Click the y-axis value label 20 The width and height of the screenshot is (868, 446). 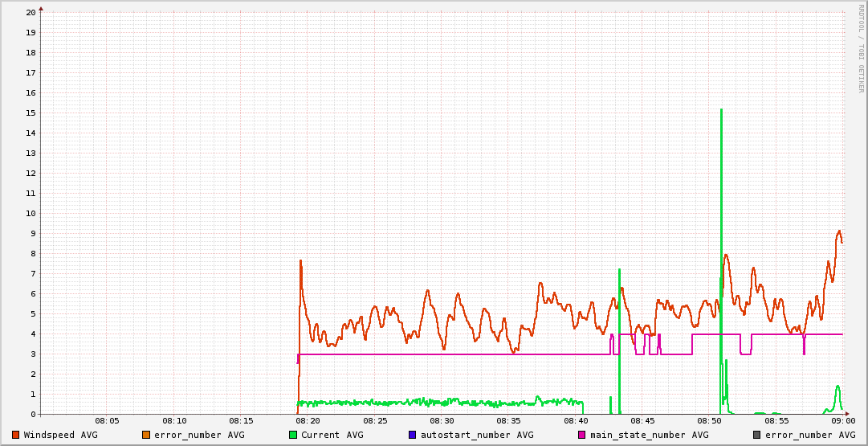[31, 13]
